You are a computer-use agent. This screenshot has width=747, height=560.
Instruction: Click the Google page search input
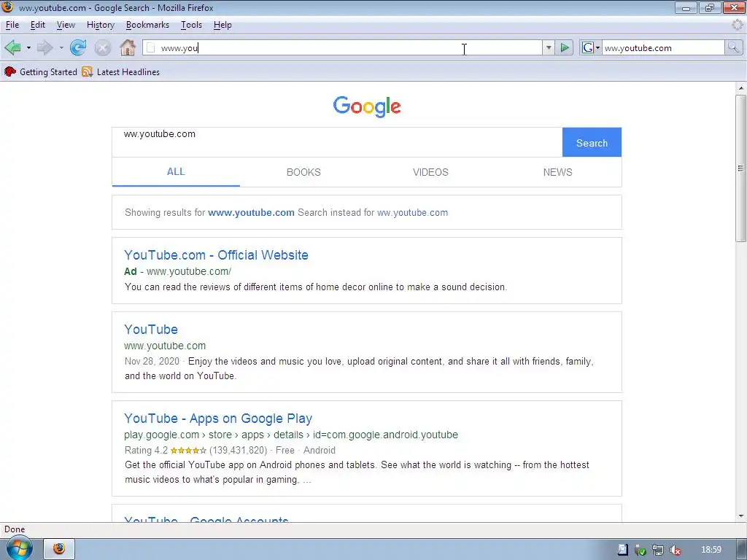pos(337,142)
